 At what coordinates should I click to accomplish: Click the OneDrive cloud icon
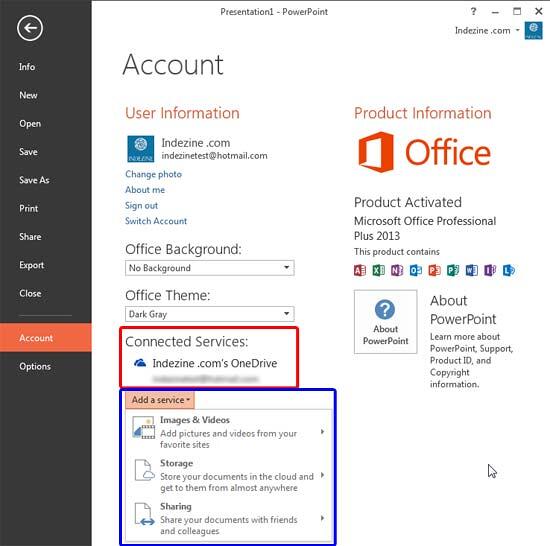(140, 363)
